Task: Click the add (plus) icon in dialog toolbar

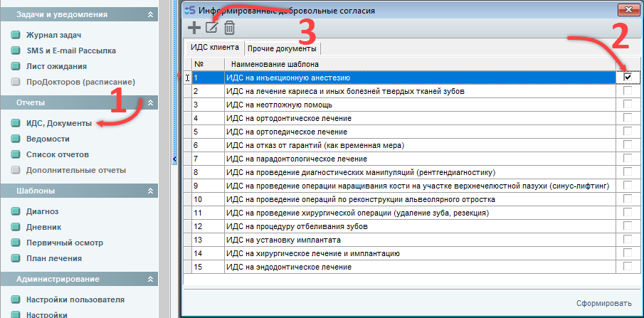Action: point(194,28)
